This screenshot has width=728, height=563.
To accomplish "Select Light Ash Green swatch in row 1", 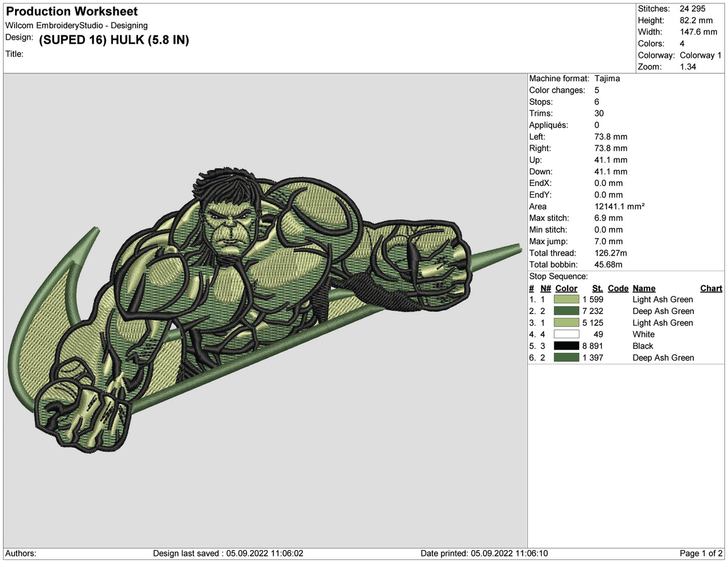I will click(566, 299).
